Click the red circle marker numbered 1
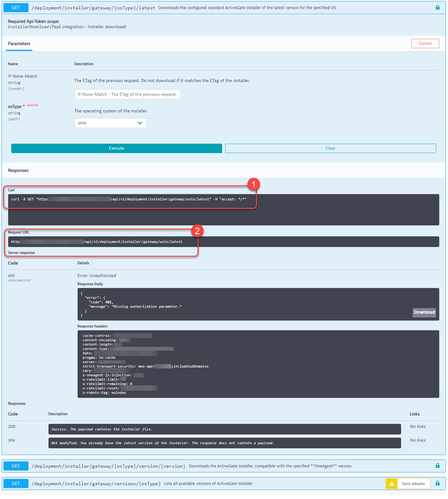448x499 pixels. (x=253, y=184)
